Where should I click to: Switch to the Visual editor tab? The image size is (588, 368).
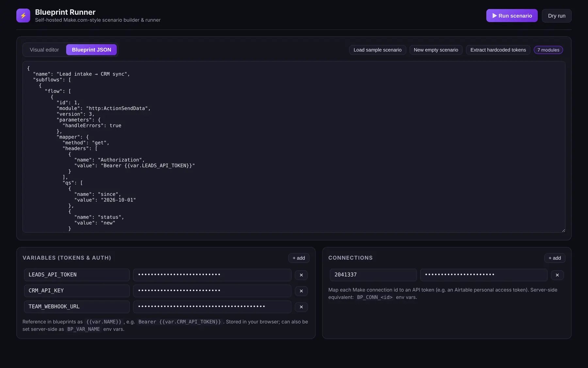(x=44, y=50)
